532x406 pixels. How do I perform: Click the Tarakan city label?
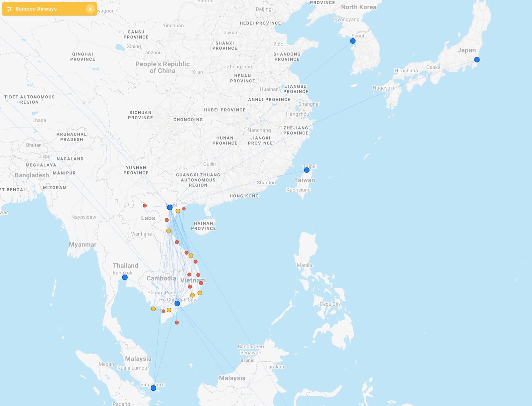point(275,367)
